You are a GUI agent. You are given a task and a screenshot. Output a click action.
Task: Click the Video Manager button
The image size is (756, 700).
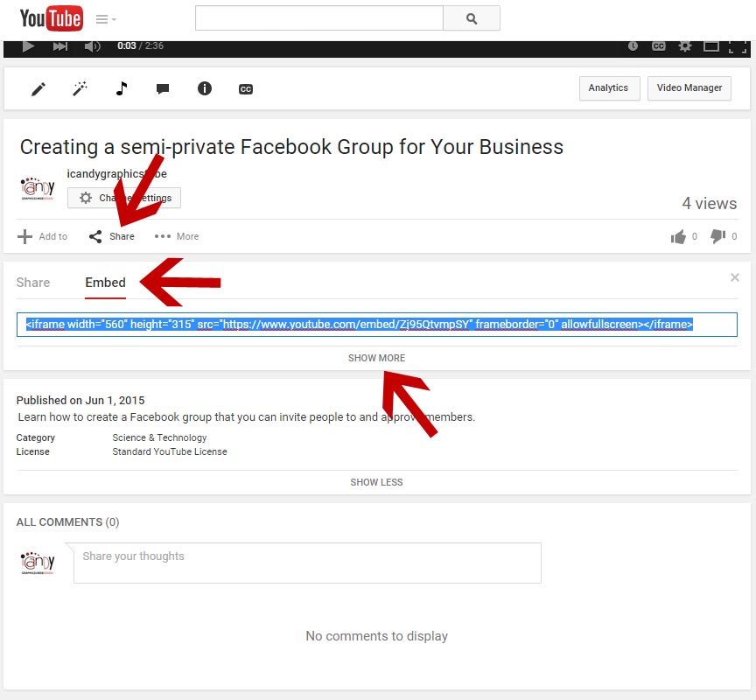(x=689, y=88)
